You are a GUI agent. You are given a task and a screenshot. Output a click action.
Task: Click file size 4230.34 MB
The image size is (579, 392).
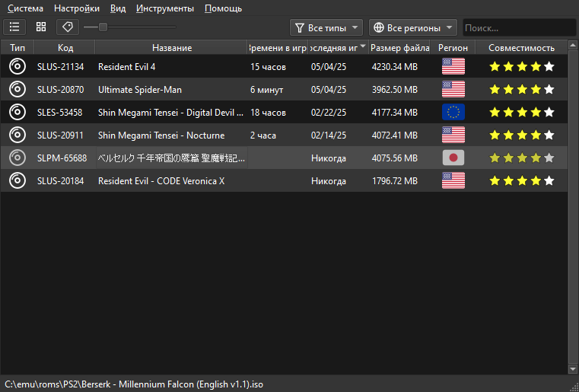[395, 67]
